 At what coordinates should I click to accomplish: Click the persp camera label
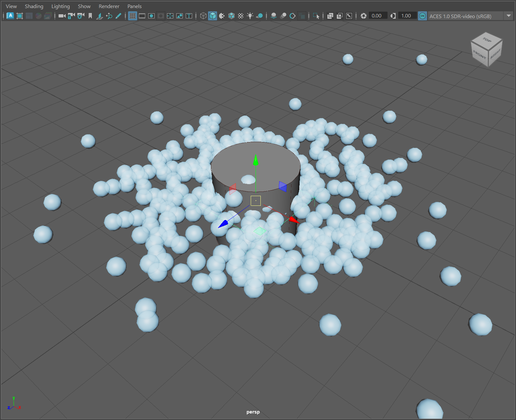tap(253, 412)
